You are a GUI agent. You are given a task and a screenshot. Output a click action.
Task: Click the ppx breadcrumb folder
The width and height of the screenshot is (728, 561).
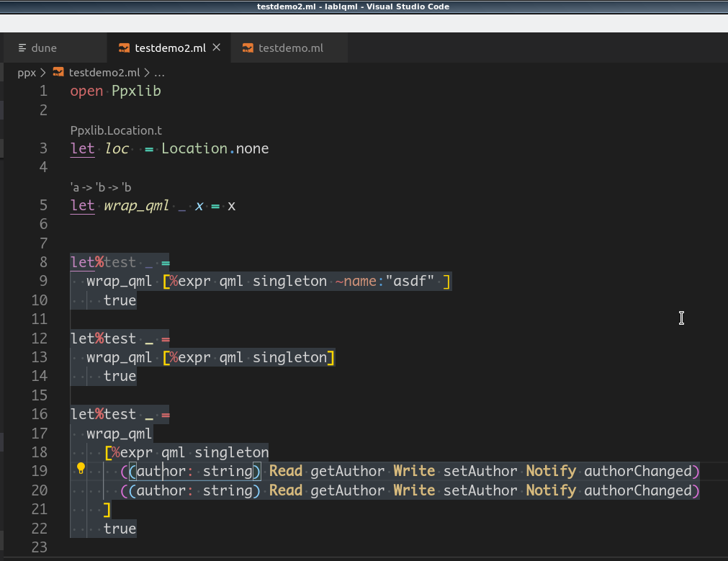27,73
